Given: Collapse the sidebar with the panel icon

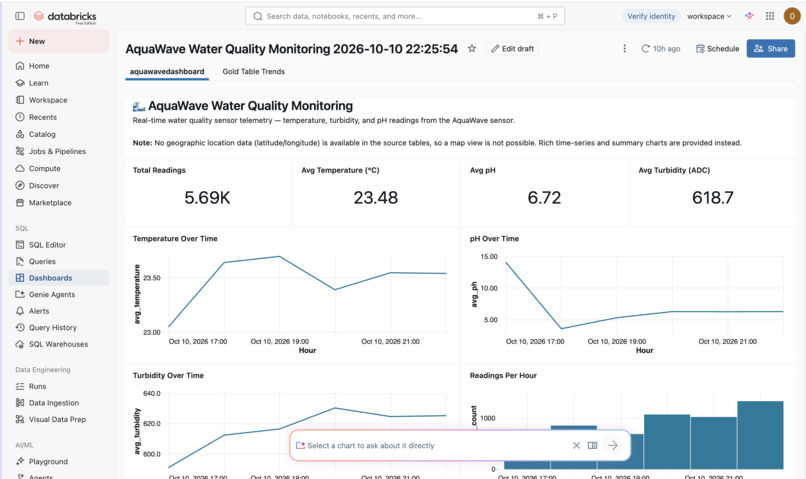Looking at the screenshot, I should (x=20, y=16).
